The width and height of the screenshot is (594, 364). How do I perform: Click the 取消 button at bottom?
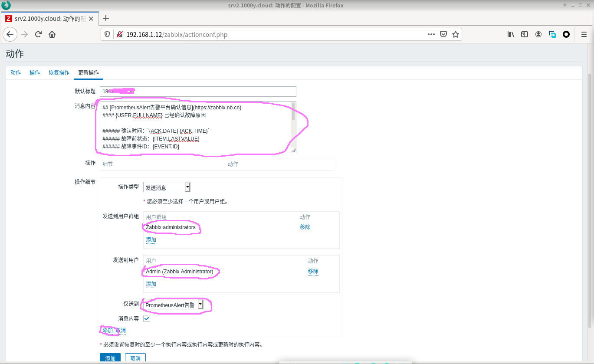coord(135,358)
